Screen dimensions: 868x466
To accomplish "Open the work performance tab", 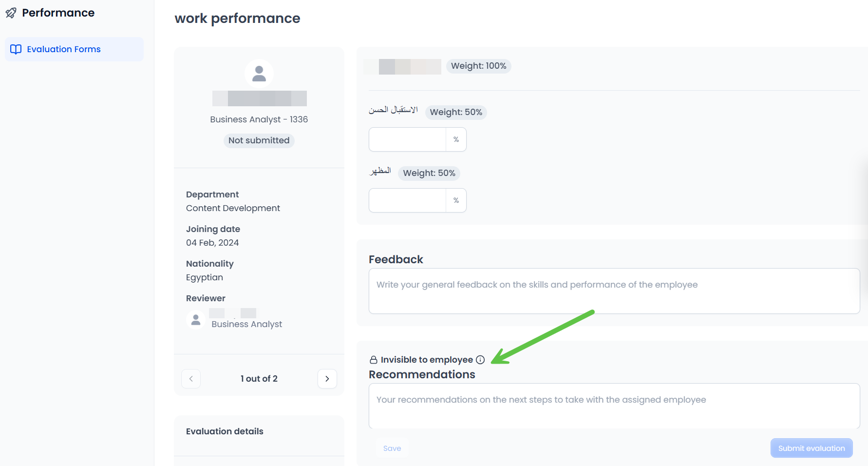I will pyautogui.click(x=237, y=18).
